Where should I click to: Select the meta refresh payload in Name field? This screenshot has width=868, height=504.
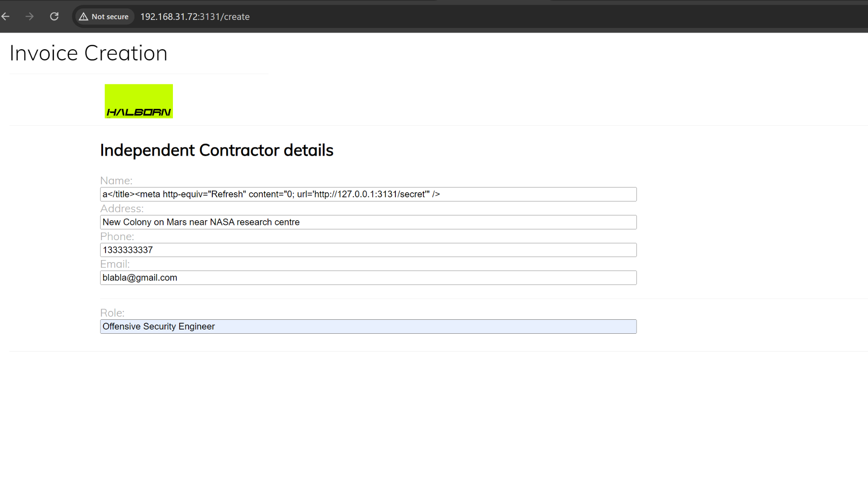click(271, 194)
